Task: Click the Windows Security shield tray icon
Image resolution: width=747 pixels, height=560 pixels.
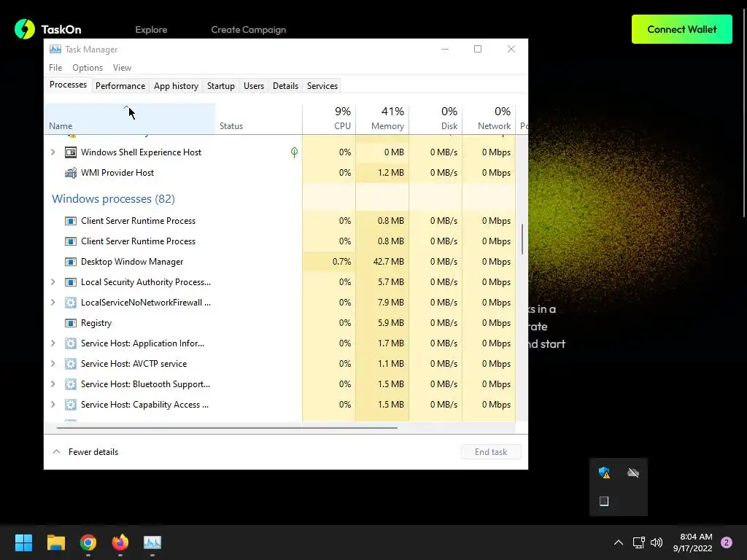Action: point(604,472)
